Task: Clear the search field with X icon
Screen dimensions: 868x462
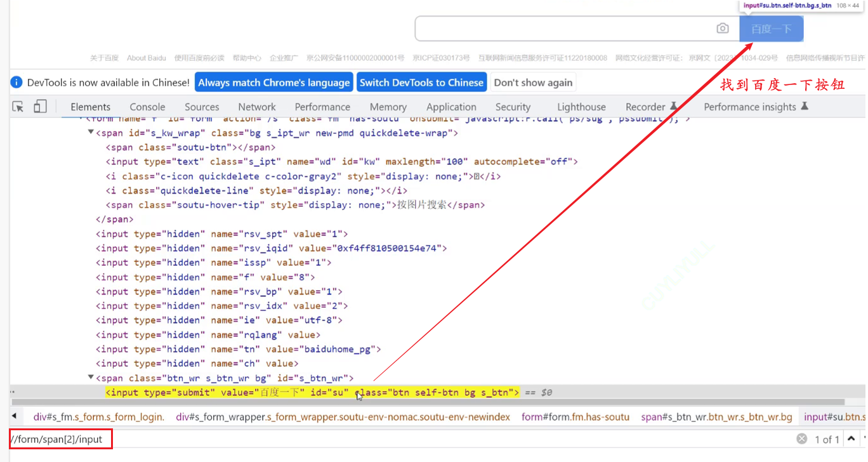Action: point(802,439)
